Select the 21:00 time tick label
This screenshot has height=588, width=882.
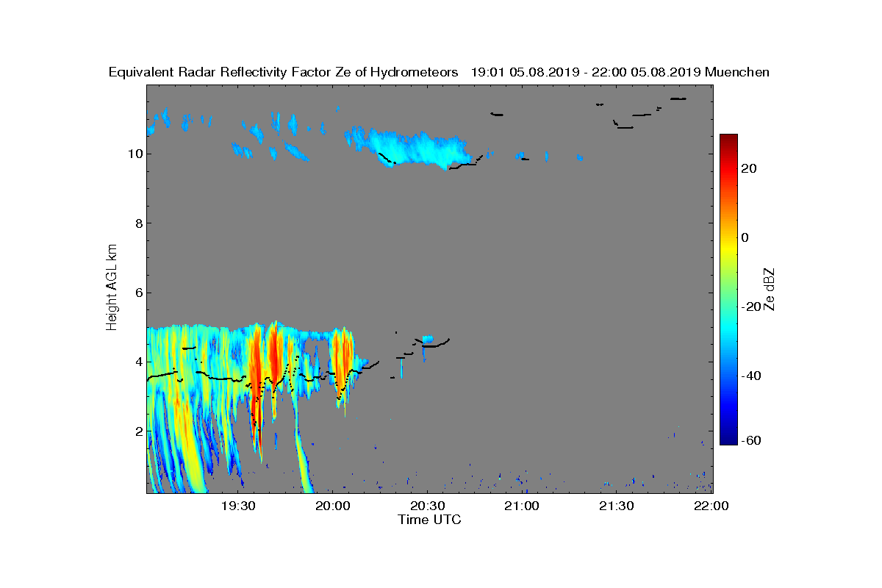click(x=523, y=506)
